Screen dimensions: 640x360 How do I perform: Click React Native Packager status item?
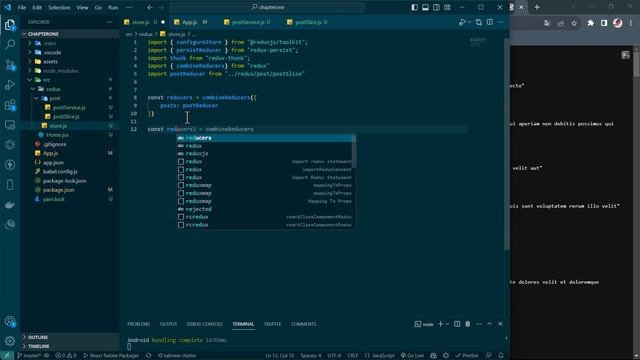(x=111, y=356)
